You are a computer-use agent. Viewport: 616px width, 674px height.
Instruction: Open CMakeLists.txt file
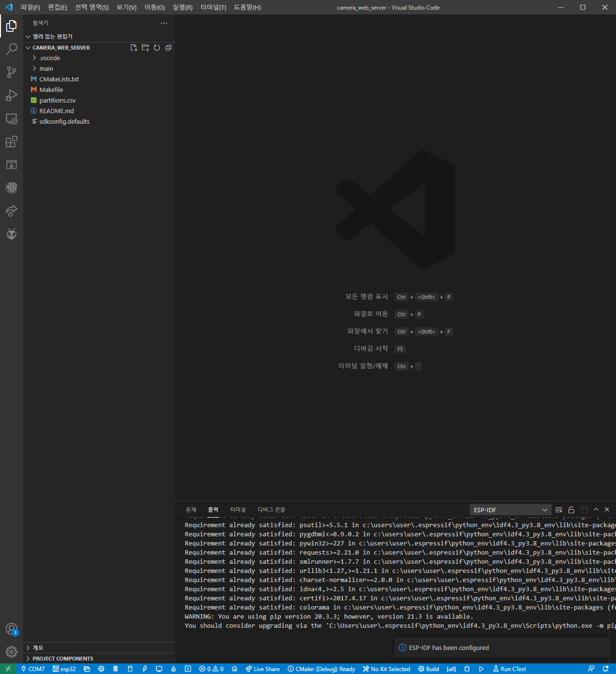point(99,79)
